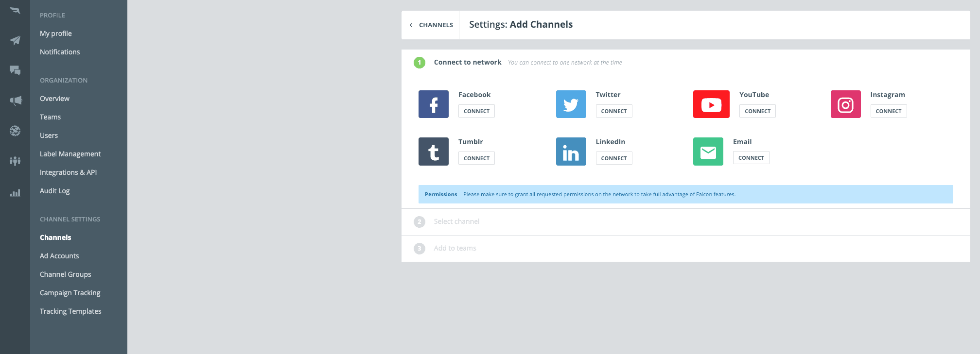Open the bar chart Measure icon

pos(15,193)
